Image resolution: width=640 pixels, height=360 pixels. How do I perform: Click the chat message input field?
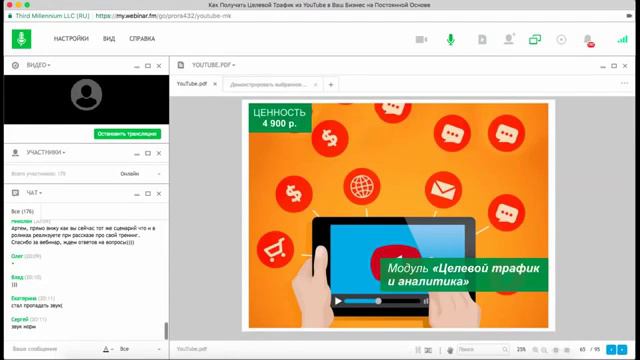point(53,349)
